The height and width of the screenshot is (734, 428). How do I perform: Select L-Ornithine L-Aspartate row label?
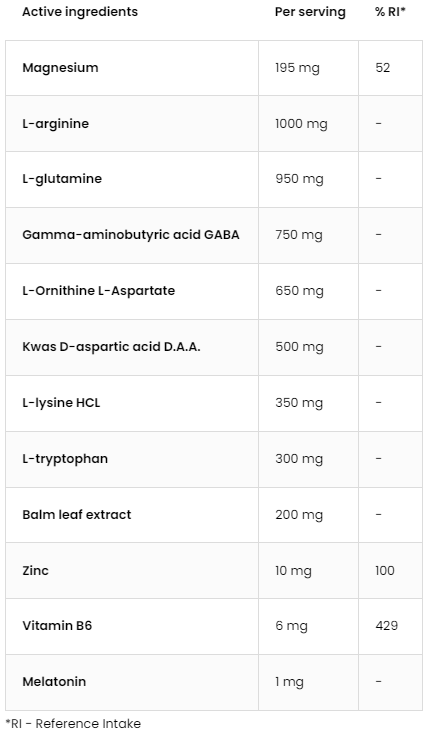(x=98, y=291)
